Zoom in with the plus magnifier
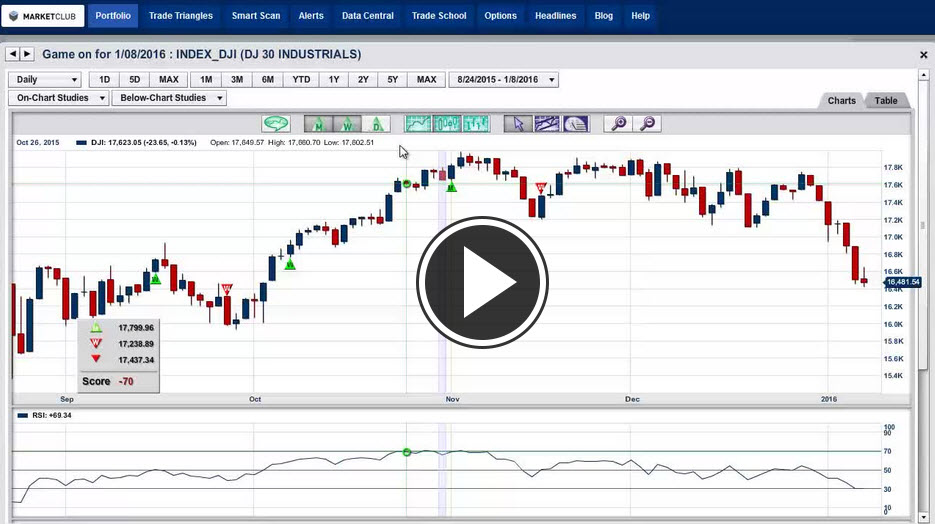 (619, 124)
